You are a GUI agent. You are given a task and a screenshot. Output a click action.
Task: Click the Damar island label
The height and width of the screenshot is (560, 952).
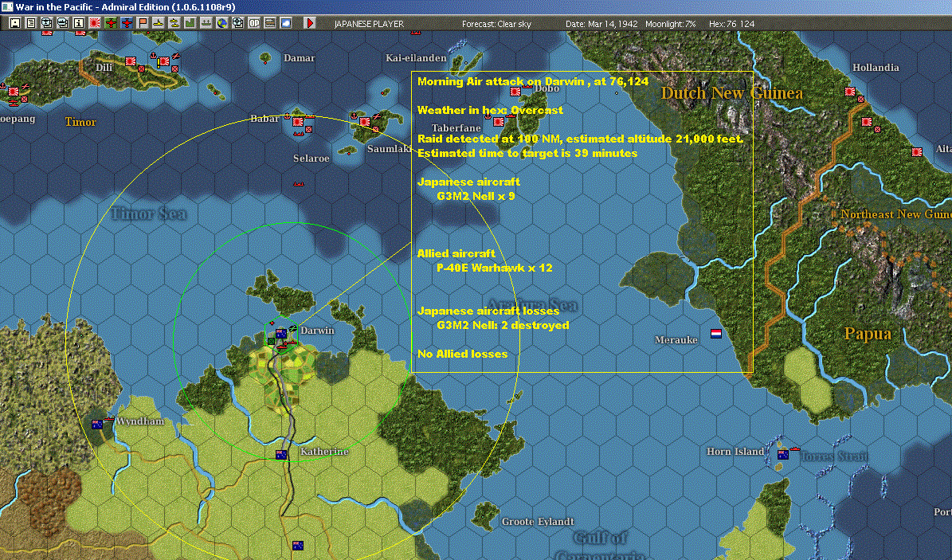point(300,57)
